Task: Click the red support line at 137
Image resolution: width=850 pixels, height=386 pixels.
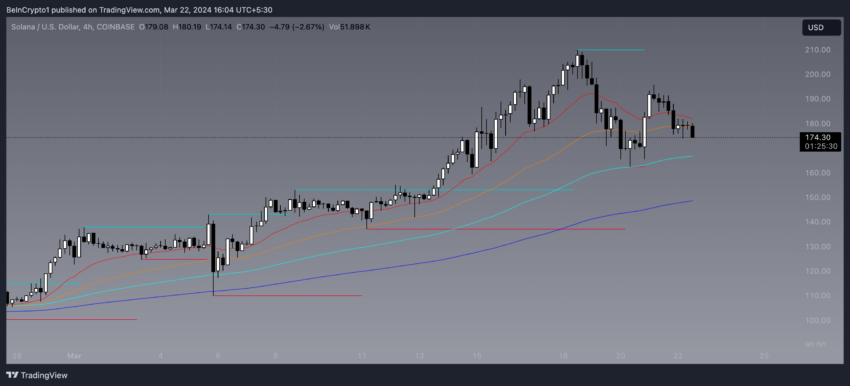Action: (495, 229)
